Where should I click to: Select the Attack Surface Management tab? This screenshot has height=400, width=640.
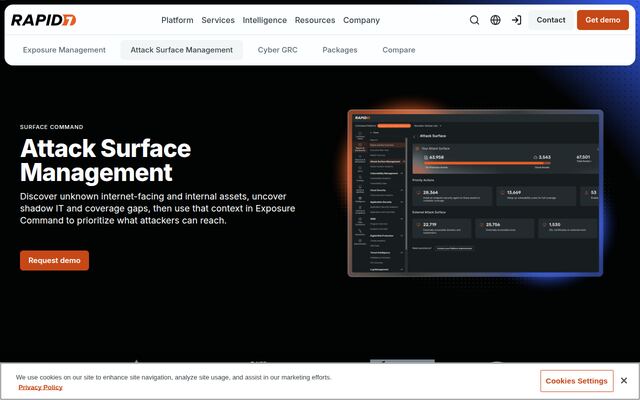(182, 50)
